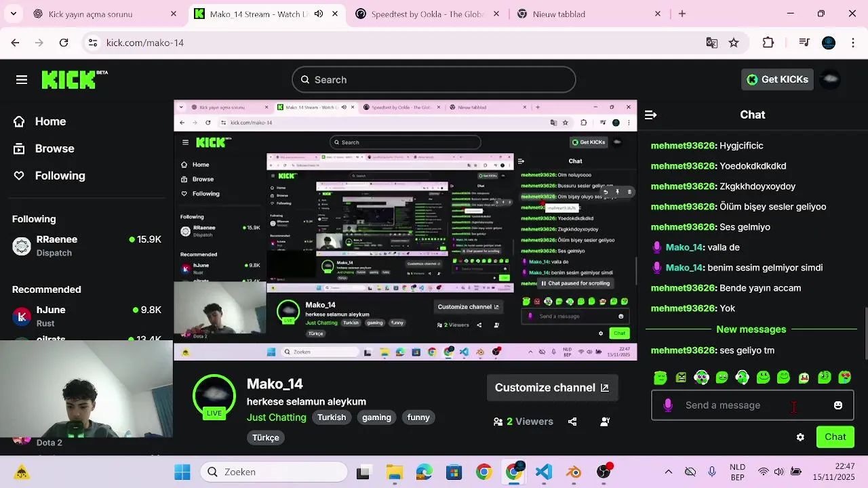Open Chrome profile avatar
This screenshot has width=868, height=488.
click(x=829, y=43)
